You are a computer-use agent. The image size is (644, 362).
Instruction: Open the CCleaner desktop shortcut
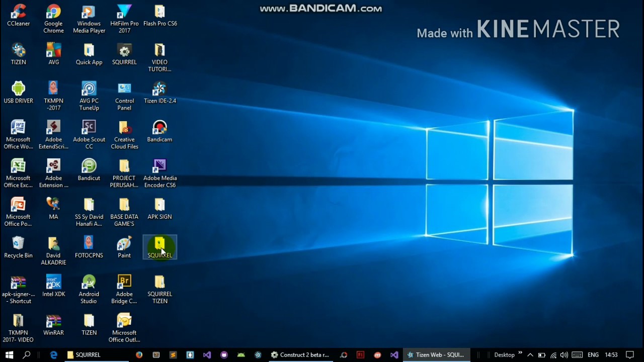pyautogui.click(x=19, y=15)
